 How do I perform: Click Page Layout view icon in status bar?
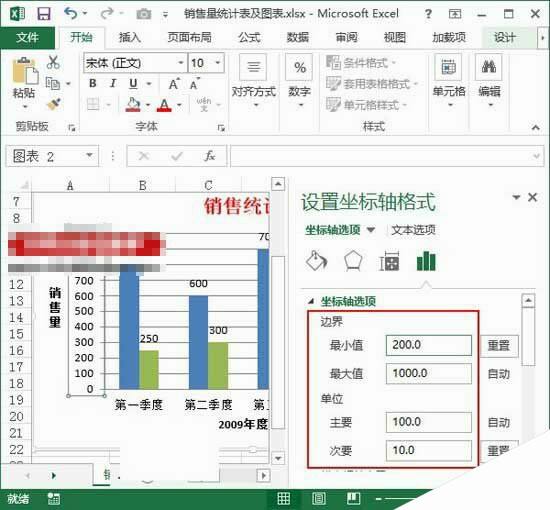click(318, 498)
